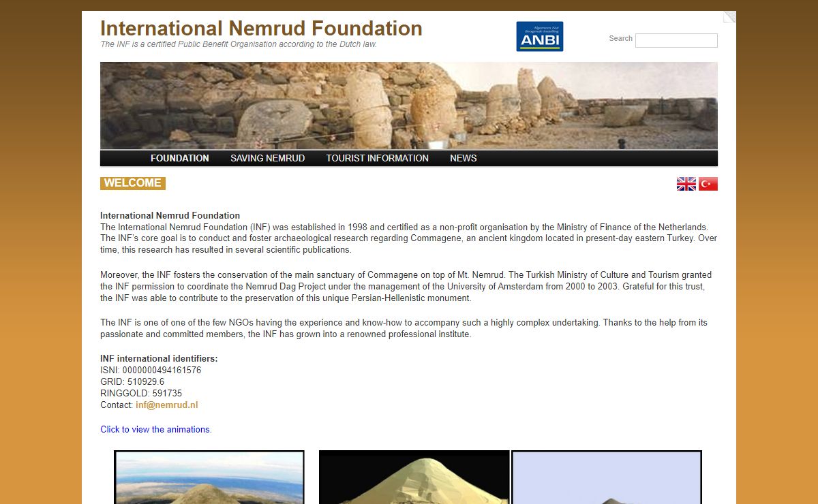
Task: Select the RINGGOLD: 591735 text
Action: coord(141,393)
